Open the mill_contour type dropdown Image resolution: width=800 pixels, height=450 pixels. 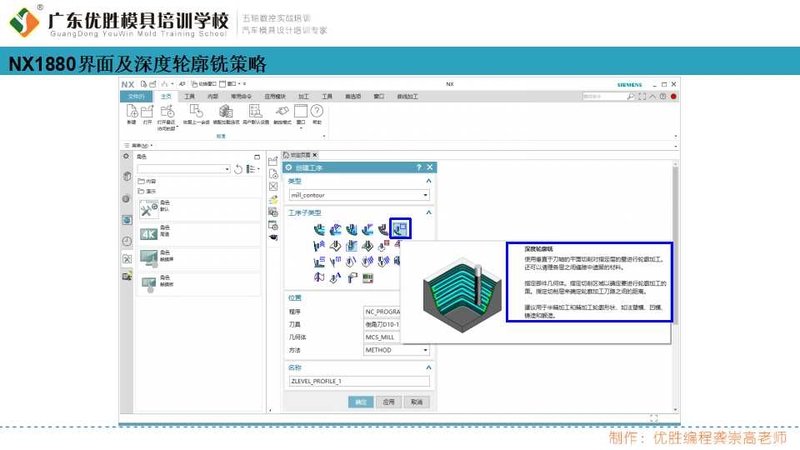(x=425, y=195)
